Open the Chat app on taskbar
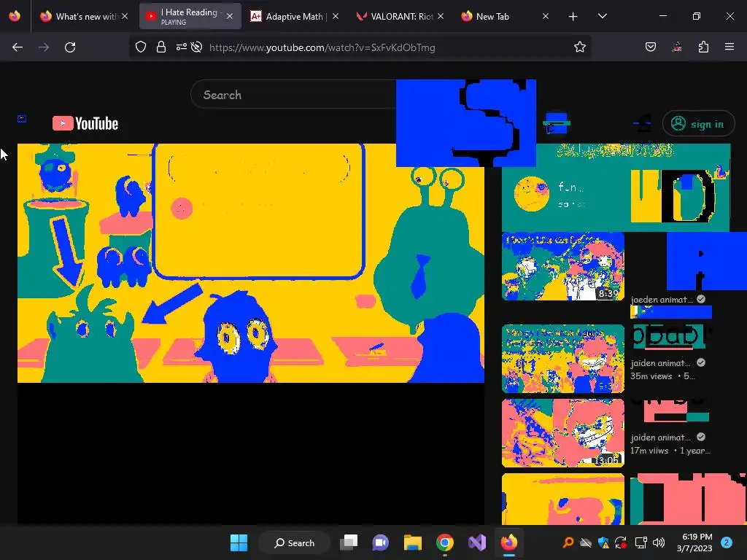 pyautogui.click(x=380, y=542)
